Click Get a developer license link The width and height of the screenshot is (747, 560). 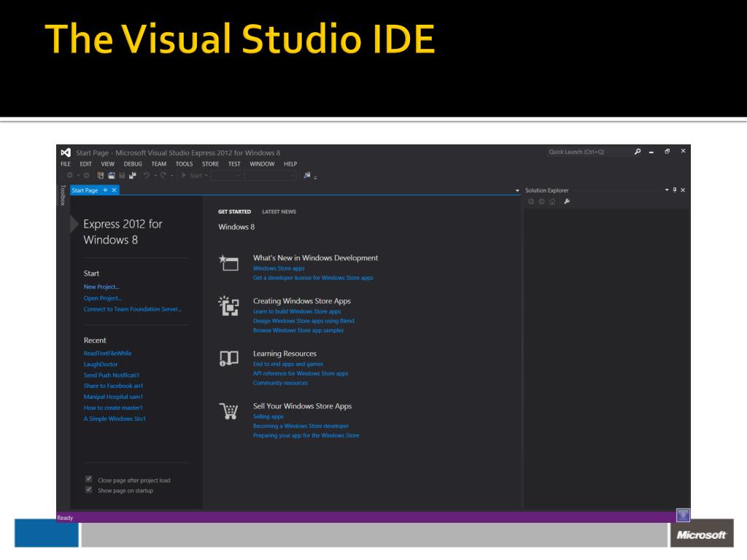click(313, 278)
